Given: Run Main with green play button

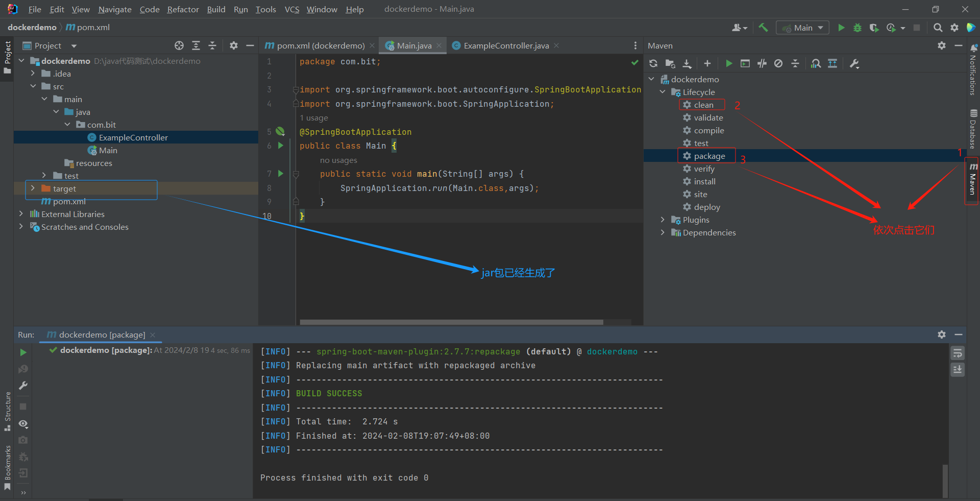Looking at the screenshot, I should coord(841,28).
